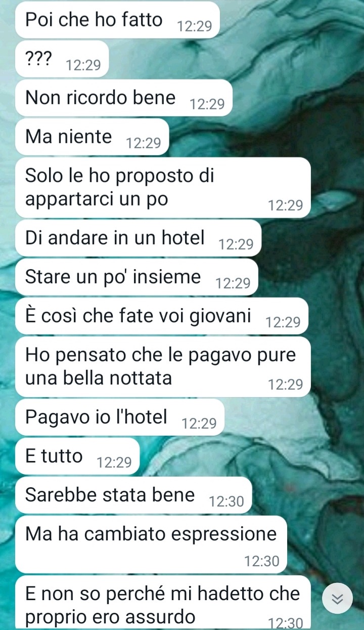Tap the 'Ma niente' message bubble
The image size is (364, 630).
[92, 138]
